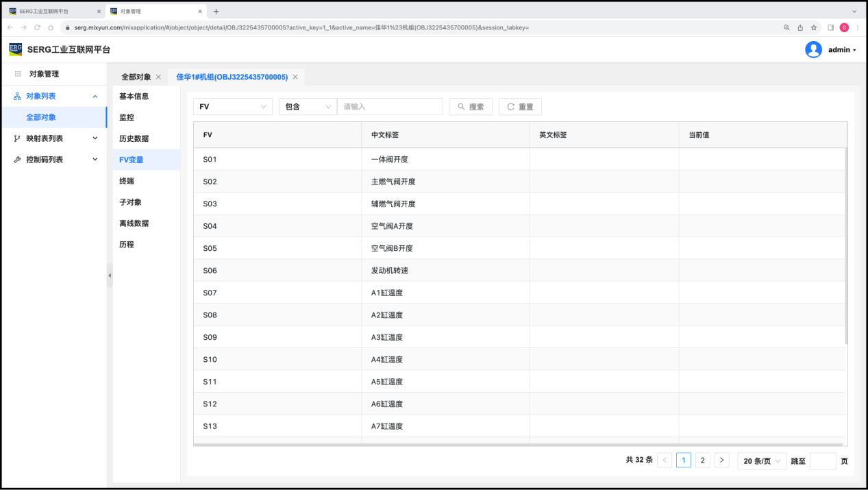Image resolution: width=868 pixels, height=490 pixels.
Task: Open the 20 条/页 page size dropdown
Action: [762, 461]
